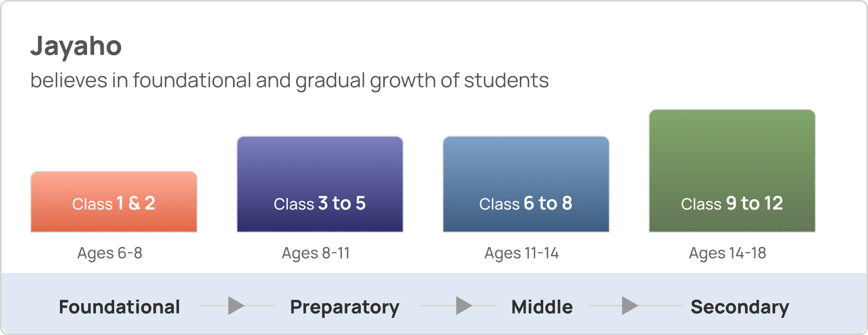Click the arrow after Foundational
This screenshot has width=868, height=335.
pyautogui.click(x=236, y=306)
